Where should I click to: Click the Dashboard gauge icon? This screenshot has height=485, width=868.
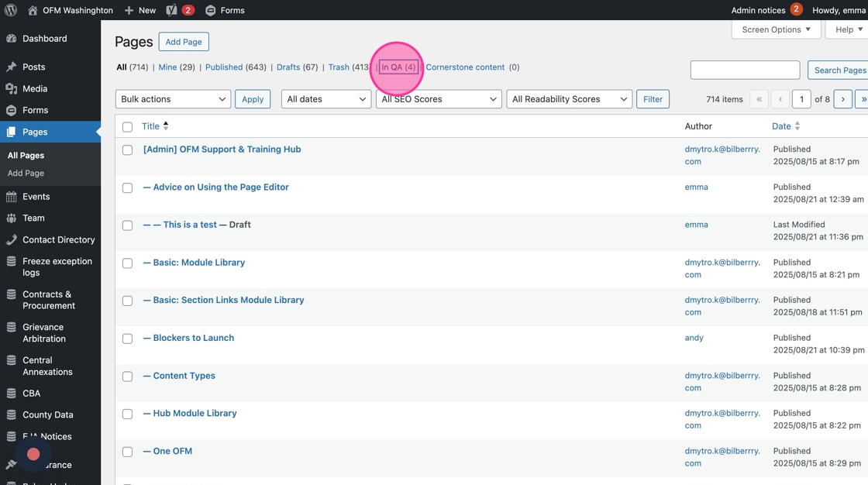click(11, 38)
